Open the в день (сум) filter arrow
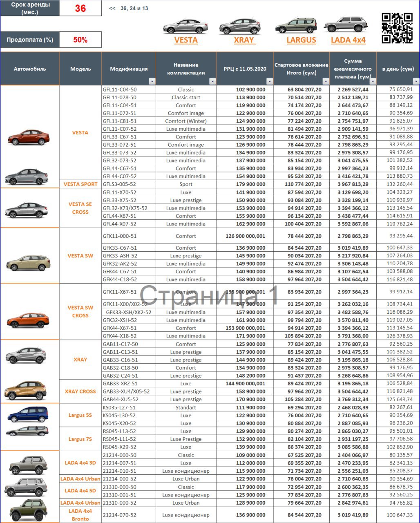Image resolution: width=420 pixels, height=523 pixels. click(x=416, y=81)
